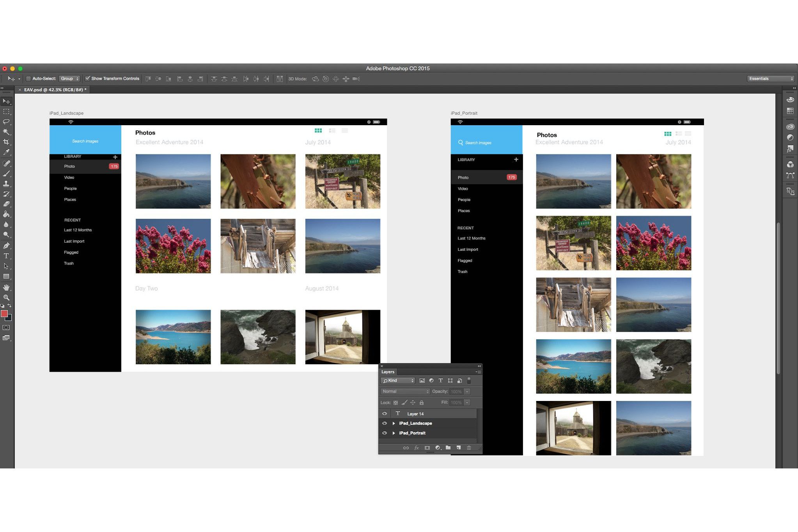Select the Rectangular Marquee tool
798x532 pixels.
pos(6,112)
